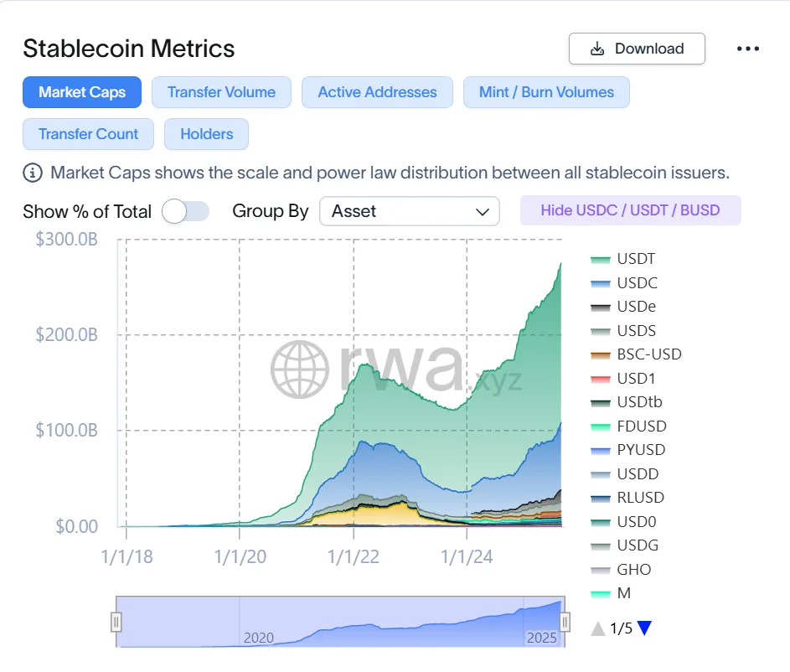Click the next page arrow below the legend
The image size is (790, 672).
coord(643,628)
